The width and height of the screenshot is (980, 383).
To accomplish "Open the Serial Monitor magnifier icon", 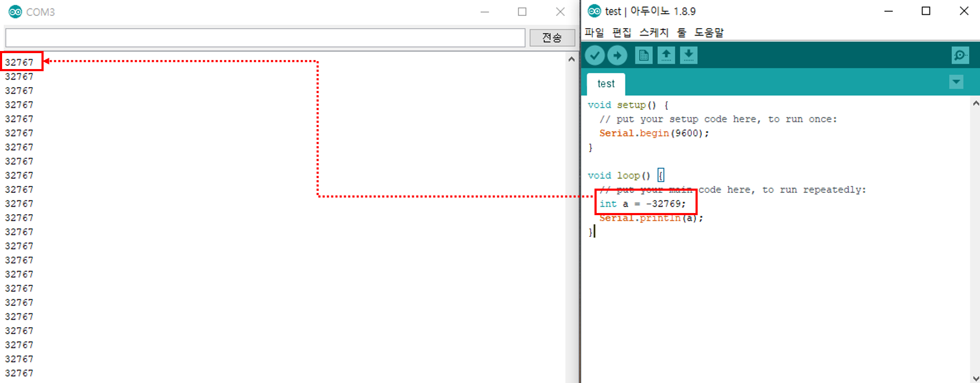I will [x=960, y=55].
